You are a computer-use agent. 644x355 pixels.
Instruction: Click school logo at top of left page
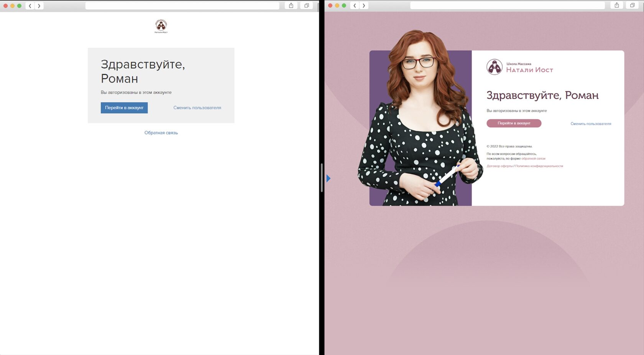point(161,26)
